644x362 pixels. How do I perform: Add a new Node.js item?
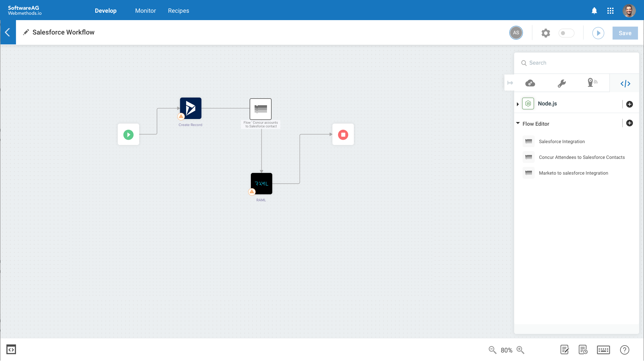pos(630,104)
